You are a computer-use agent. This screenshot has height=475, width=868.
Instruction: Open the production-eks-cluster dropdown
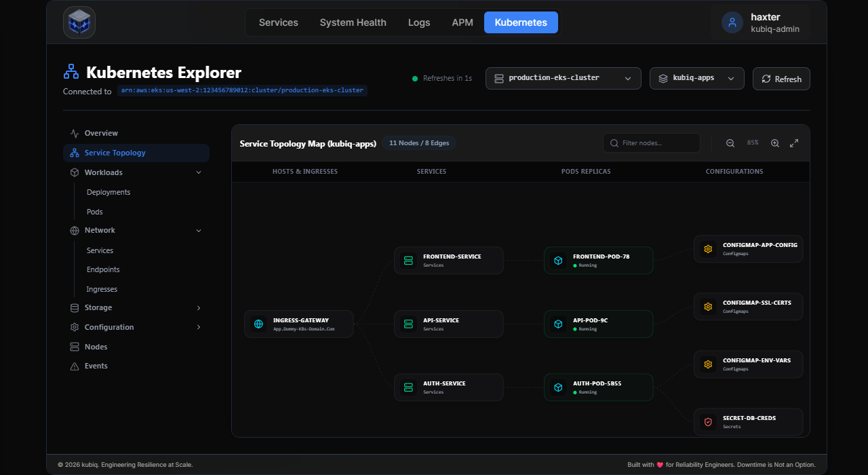coord(564,78)
